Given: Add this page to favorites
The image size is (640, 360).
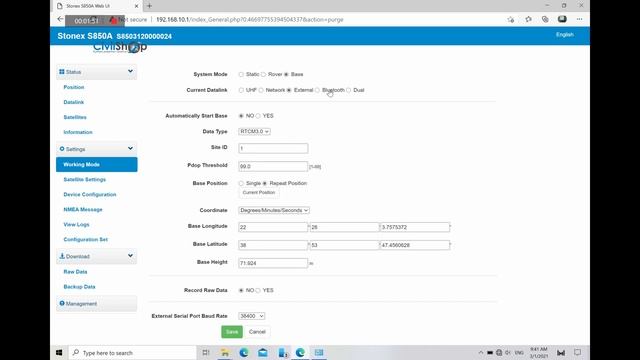Looking at the screenshot, I should (511, 19).
